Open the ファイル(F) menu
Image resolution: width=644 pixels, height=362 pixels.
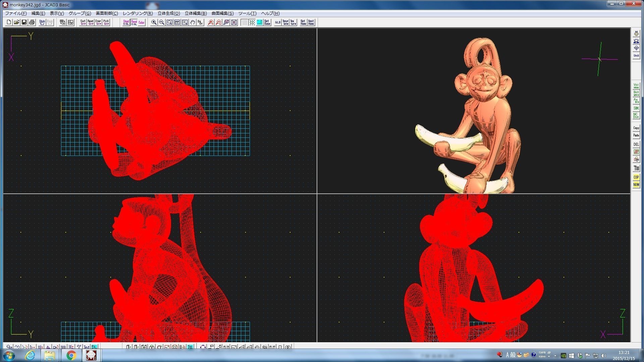pos(15,13)
